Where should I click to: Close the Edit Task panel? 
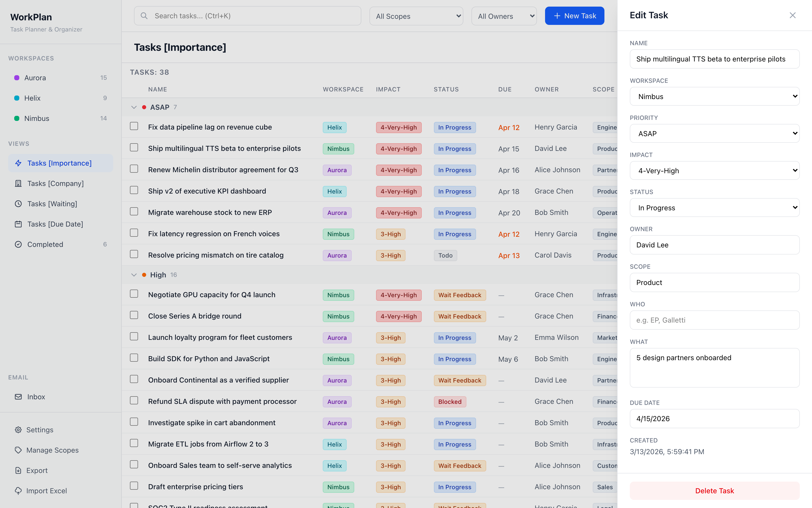coord(792,15)
